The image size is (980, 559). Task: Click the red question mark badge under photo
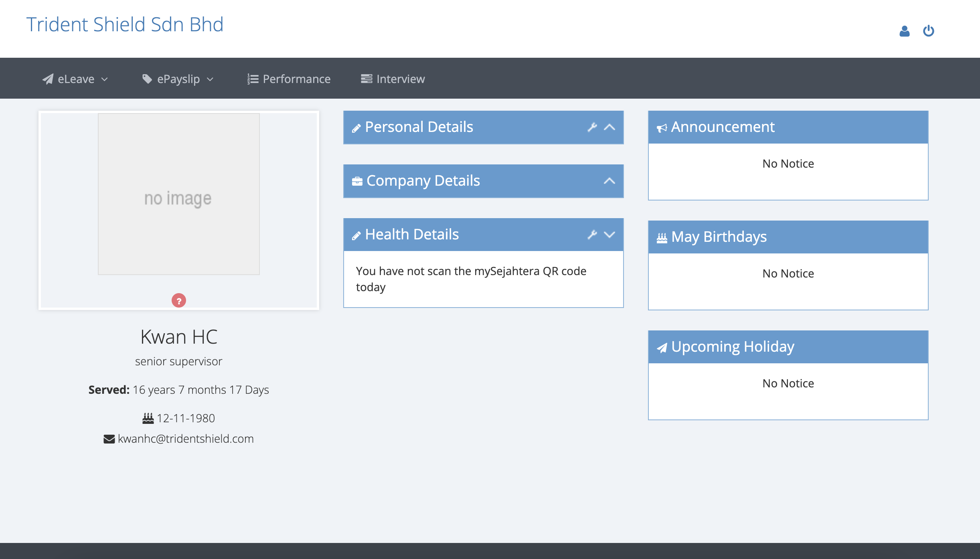tap(179, 300)
